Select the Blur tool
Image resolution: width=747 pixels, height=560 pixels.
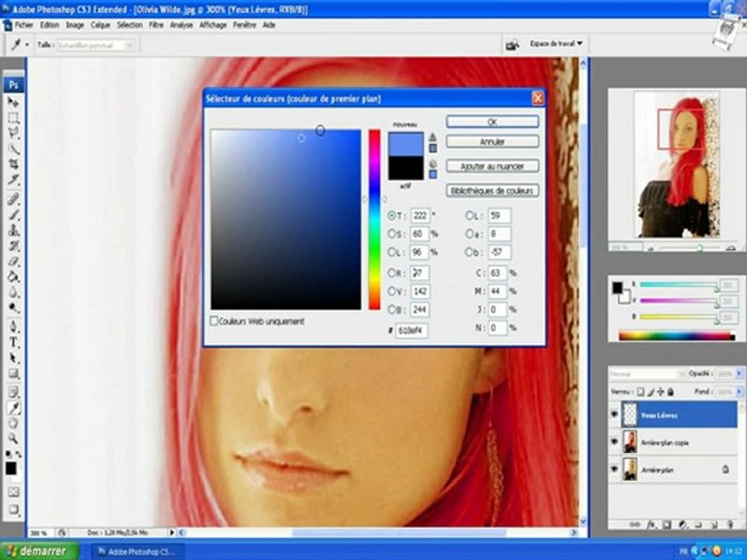(13, 293)
